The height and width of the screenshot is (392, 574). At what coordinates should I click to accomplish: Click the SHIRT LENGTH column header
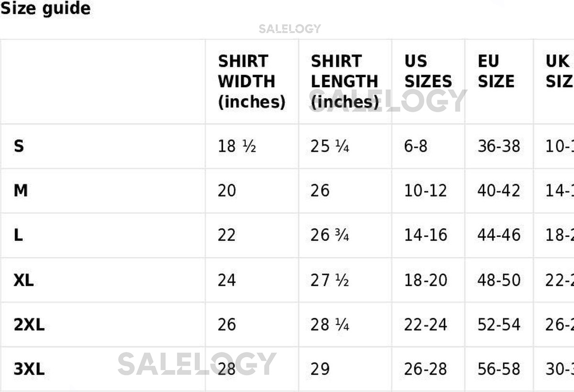344,81
